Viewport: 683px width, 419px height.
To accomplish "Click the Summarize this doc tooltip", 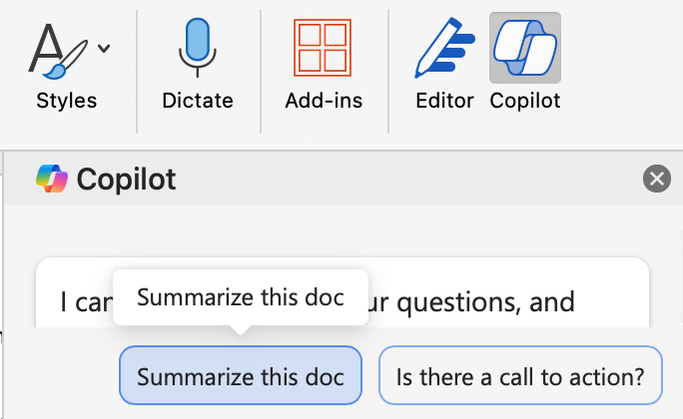I will point(240,297).
